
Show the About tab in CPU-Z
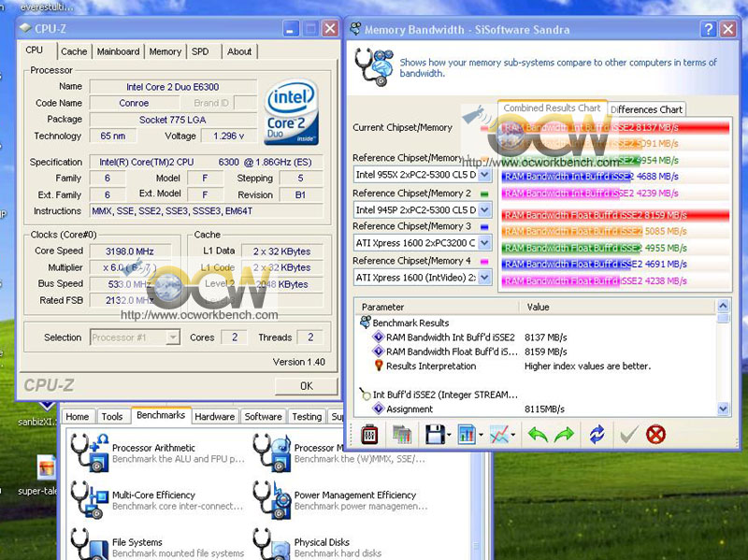[x=239, y=51]
